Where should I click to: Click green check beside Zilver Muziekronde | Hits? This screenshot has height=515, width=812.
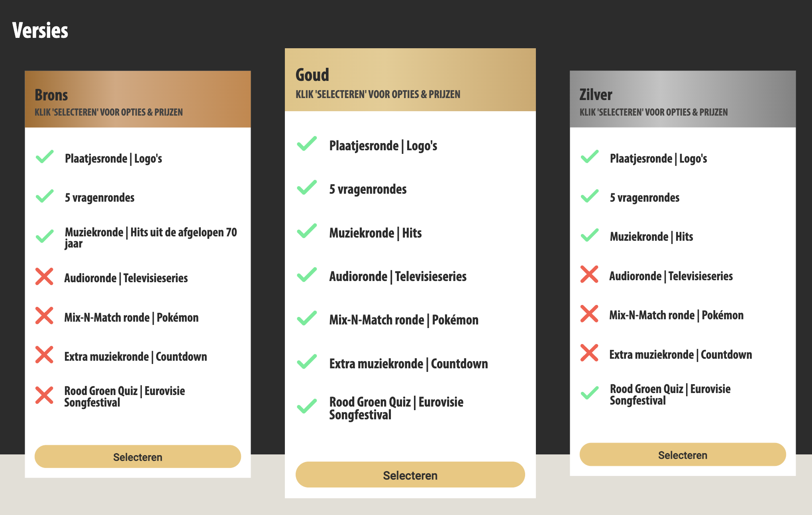[x=590, y=235]
